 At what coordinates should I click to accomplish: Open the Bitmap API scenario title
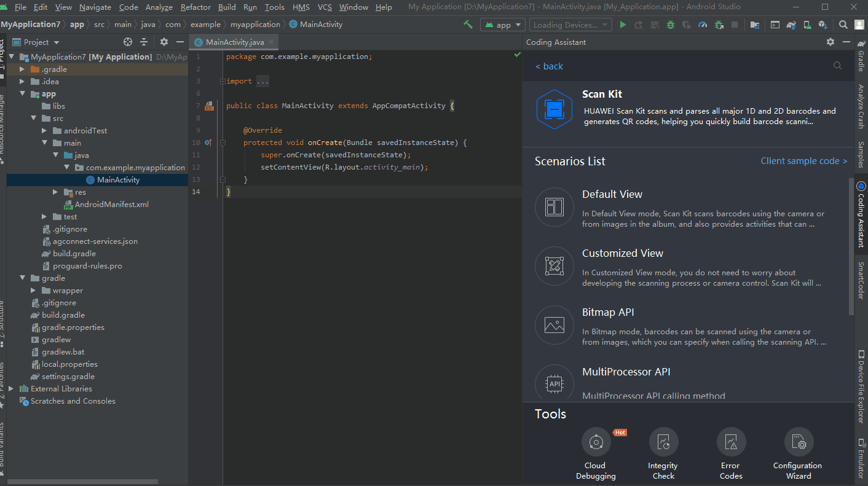coord(608,312)
